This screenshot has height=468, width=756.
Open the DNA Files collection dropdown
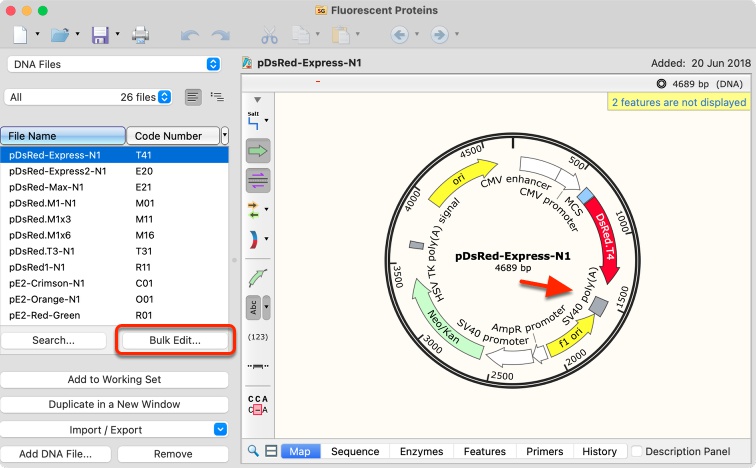114,64
